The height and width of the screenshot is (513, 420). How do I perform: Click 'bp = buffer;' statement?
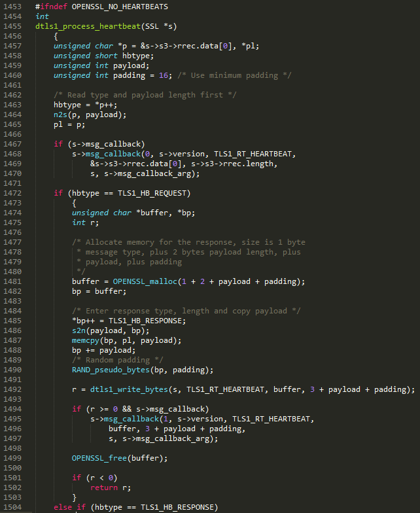point(99,292)
